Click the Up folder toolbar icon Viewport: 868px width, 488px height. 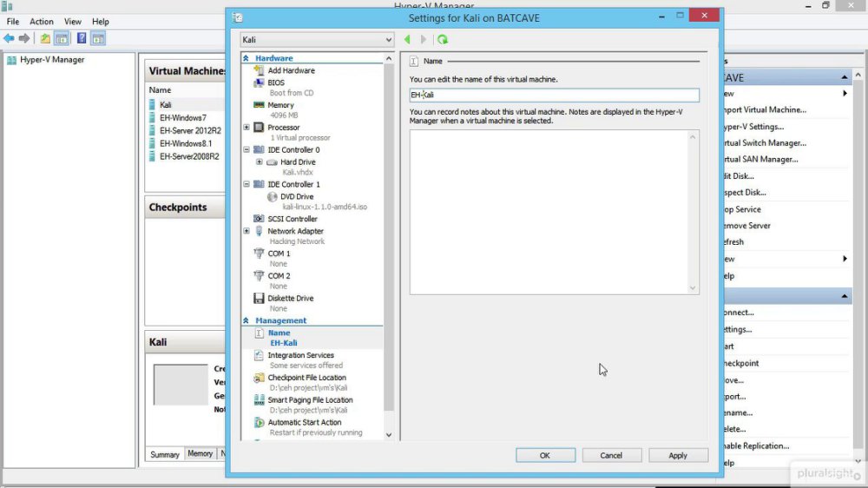45,38
